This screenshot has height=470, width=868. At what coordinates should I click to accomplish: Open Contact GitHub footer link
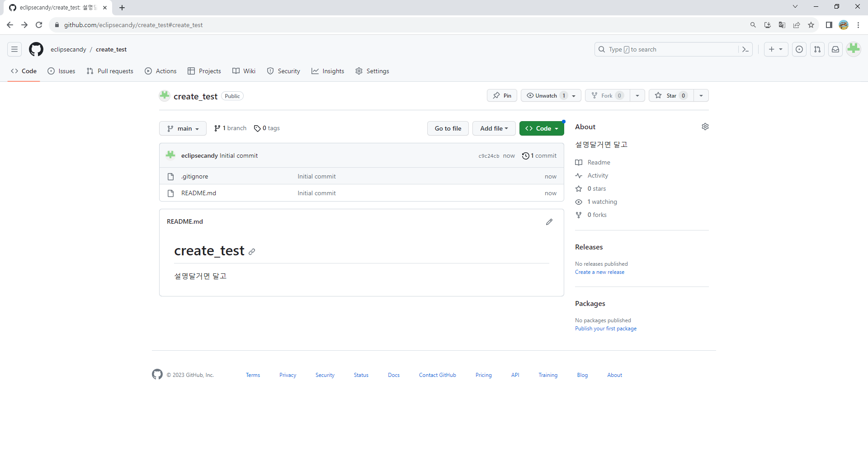(x=437, y=375)
